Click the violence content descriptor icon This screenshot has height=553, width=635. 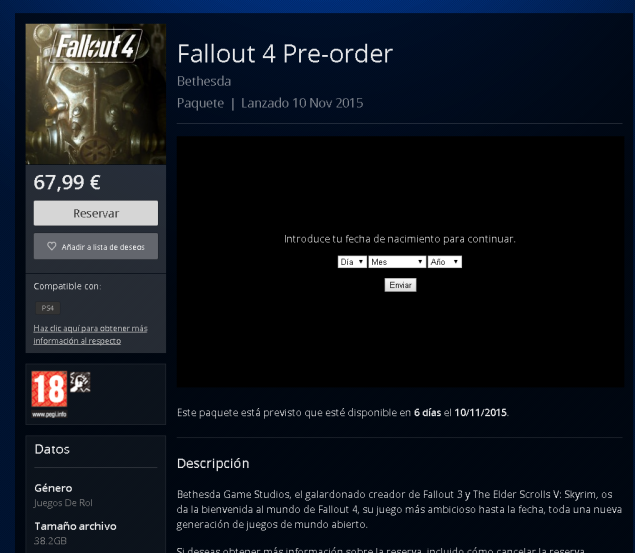[80, 382]
